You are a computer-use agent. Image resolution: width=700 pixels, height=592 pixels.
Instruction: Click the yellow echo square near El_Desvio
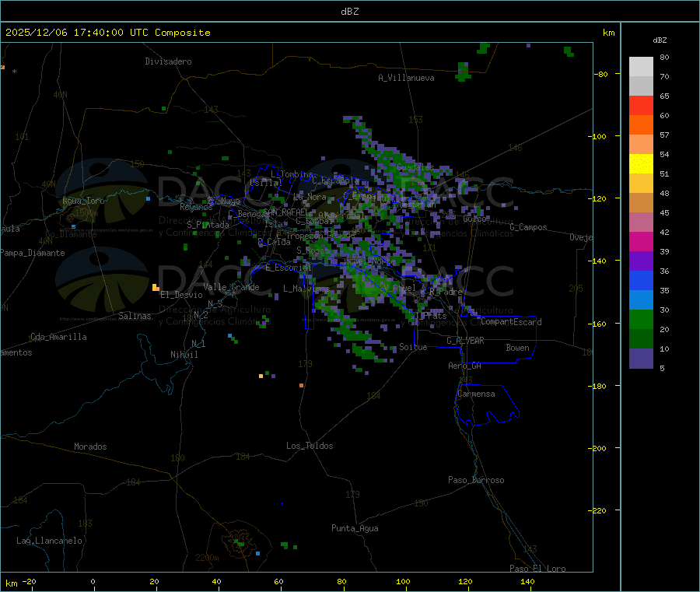point(156,288)
